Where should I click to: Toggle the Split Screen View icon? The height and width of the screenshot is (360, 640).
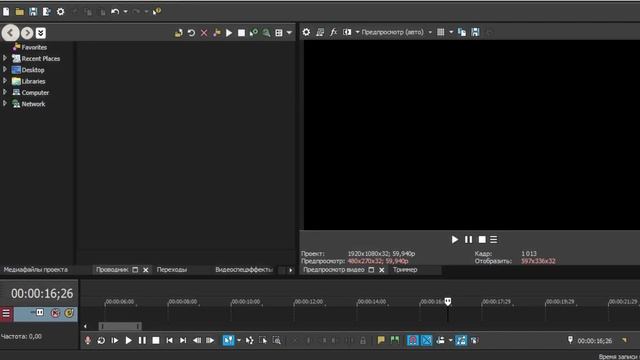(x=347, y=32)
